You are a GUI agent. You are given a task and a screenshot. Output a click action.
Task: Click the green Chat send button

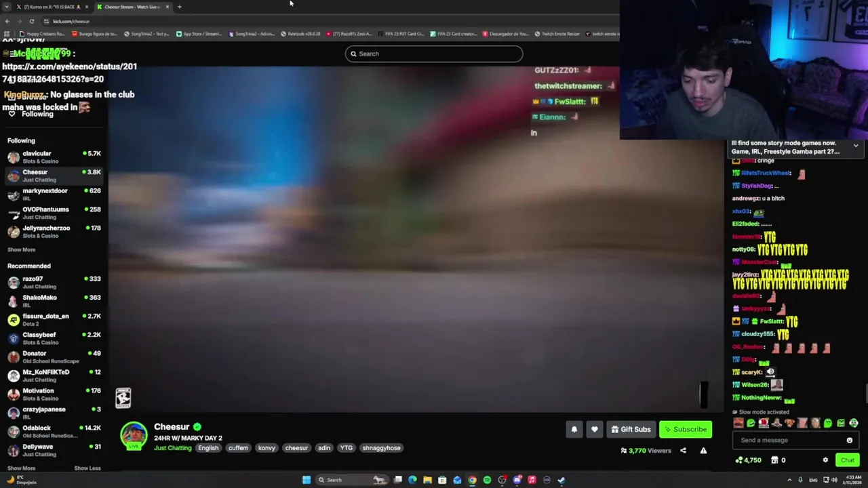tap(848, 460)
